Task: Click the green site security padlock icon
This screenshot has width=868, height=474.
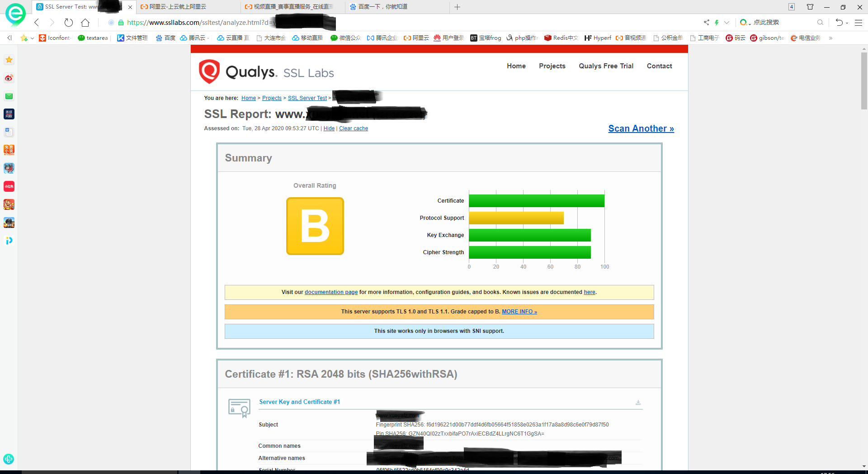Action: pyautogui.click(x=121, y=23)
